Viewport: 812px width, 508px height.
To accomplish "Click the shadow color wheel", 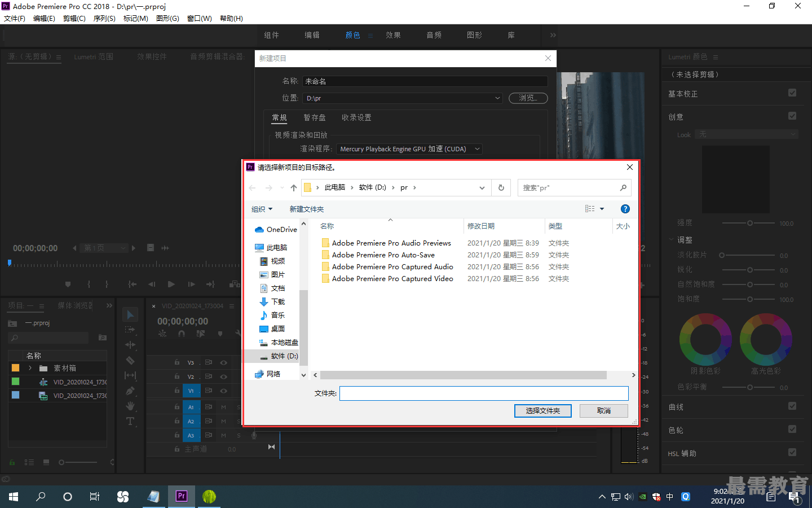I will (705, 339).
